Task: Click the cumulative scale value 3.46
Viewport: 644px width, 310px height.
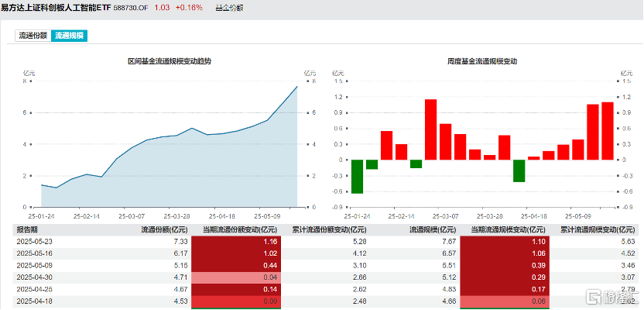Action: pos(629,265)
